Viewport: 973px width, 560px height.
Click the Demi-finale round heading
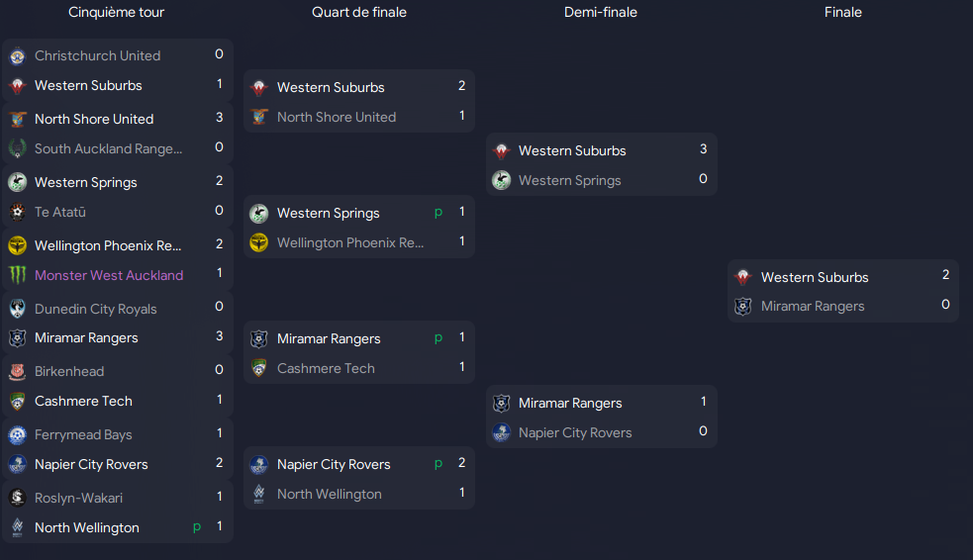pyautogui.click(x=601, y=13)
